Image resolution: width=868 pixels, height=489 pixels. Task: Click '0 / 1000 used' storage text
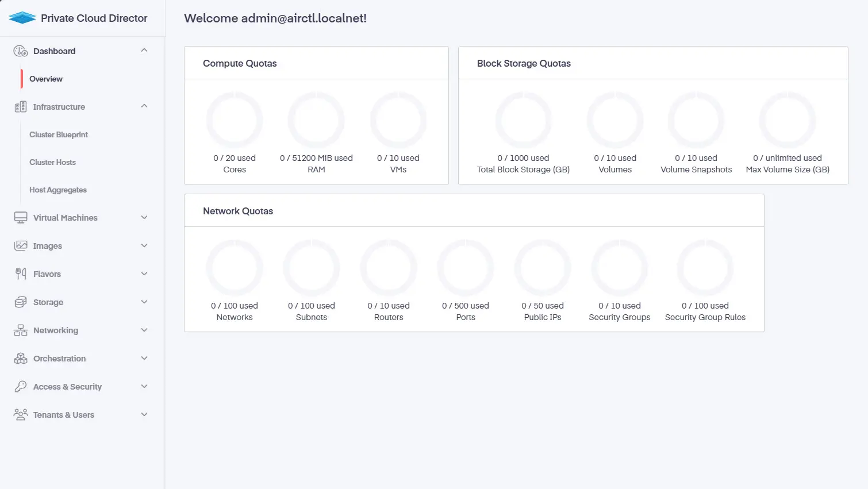(x=524, y=158)
